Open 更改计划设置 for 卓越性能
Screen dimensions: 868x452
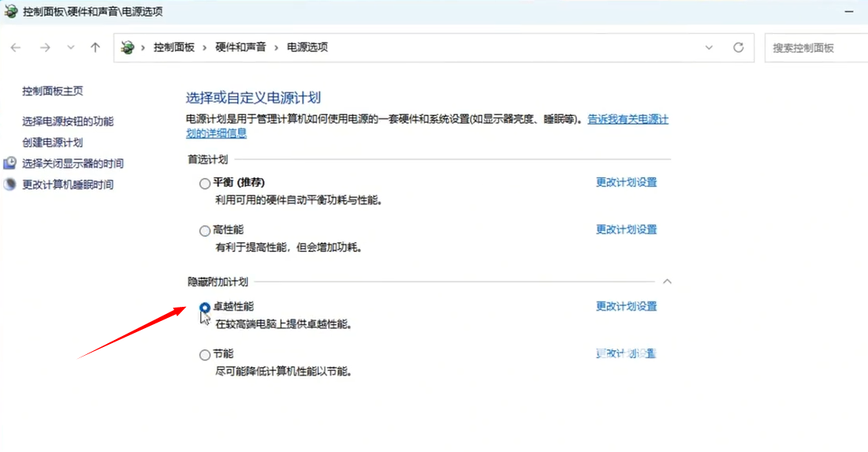(626, 306)
